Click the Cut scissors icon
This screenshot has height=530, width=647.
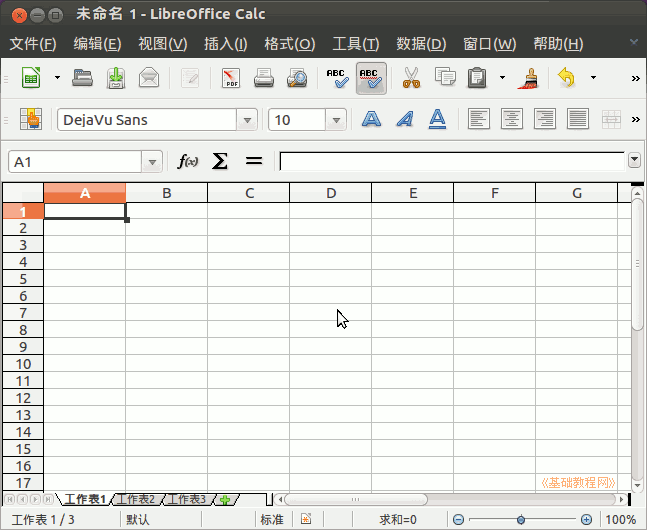[x=411, y=78]
